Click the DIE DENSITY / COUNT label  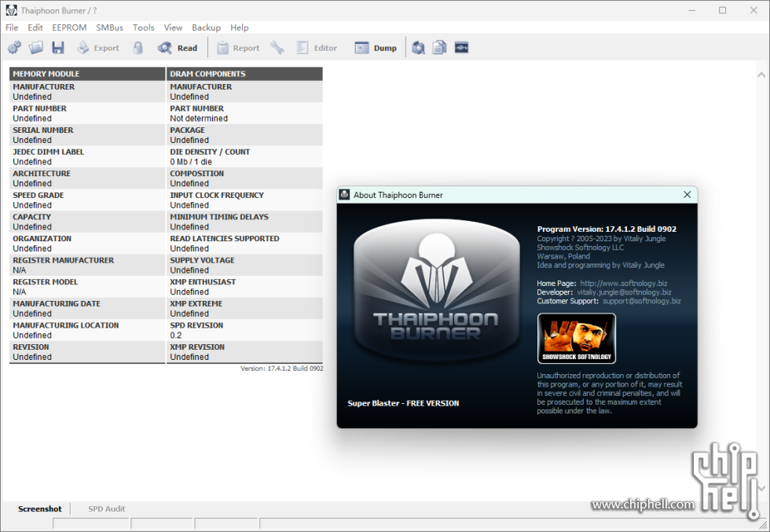(210, 152)
